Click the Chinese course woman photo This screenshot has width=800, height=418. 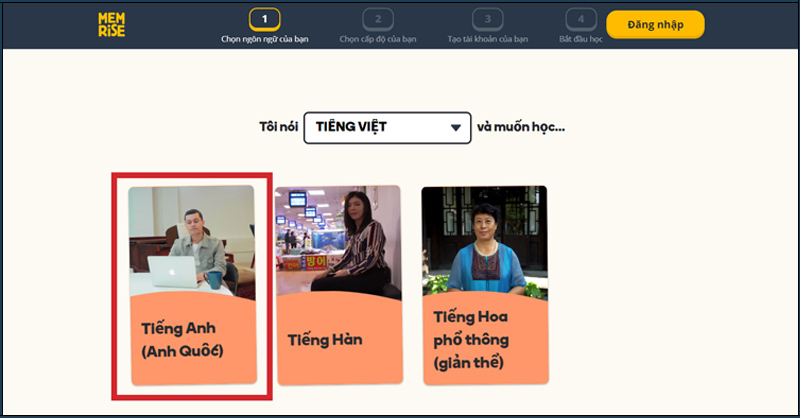(484, 238)
